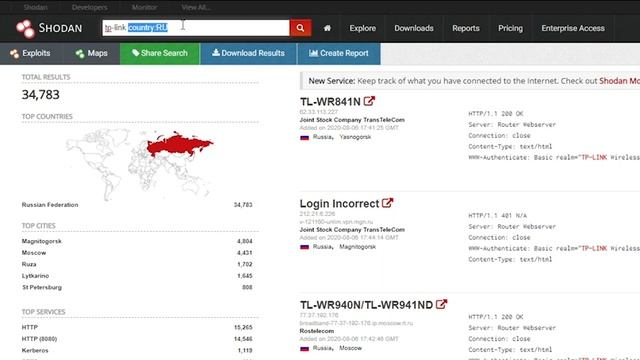Open the Exploits tab

(x=31, y=53)
